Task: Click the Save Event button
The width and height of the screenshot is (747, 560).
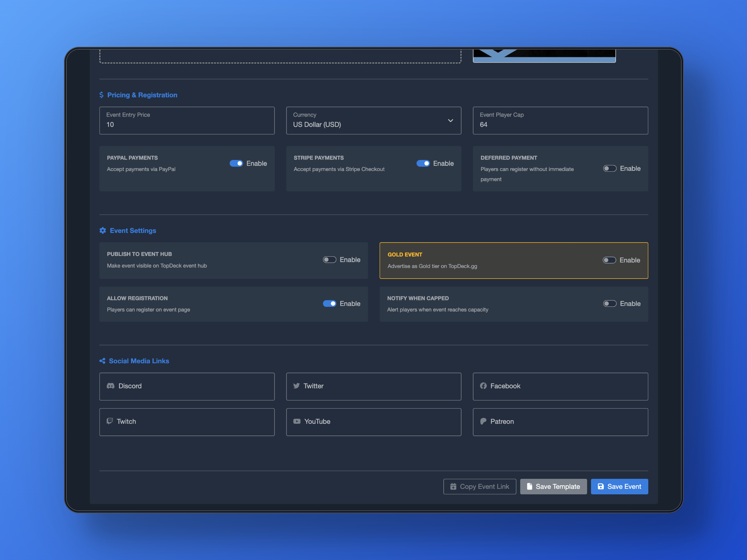Action: [619, 486]
